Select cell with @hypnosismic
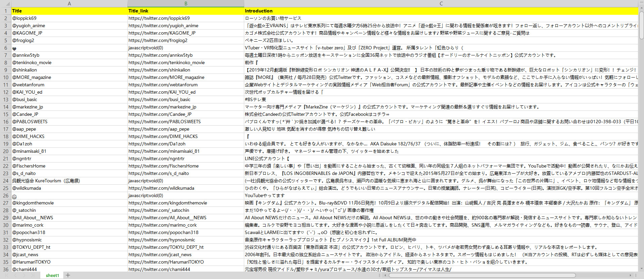Image resolution: width=644 pixels, height=279 pixels. (x=69, y=240)
